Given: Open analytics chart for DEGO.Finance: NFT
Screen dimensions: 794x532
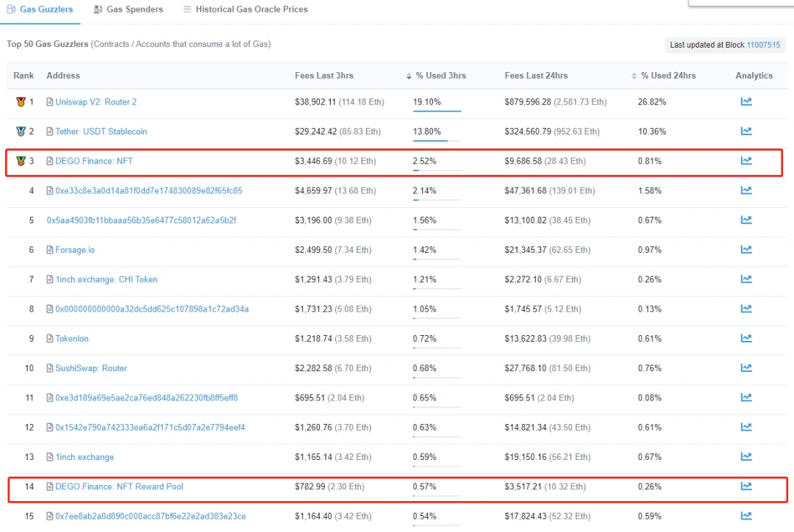Looking at the screenshot, I should point(746,161).
